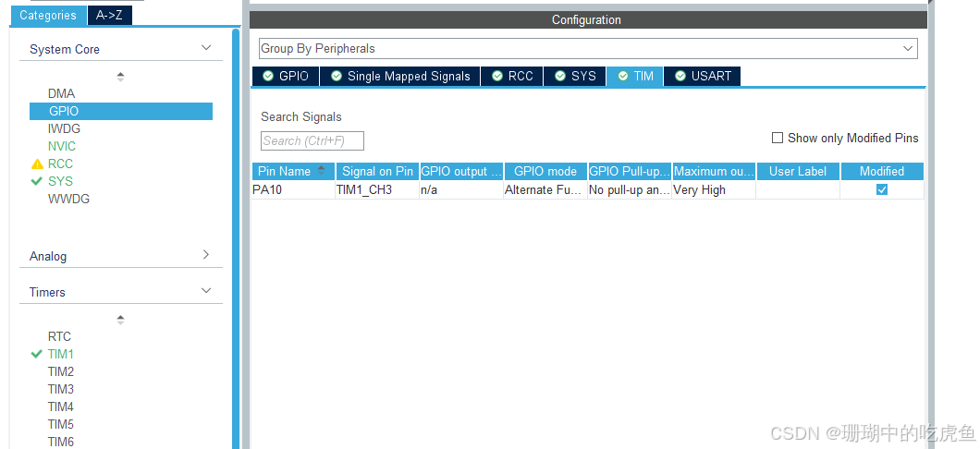Sort by the User Label column
Screen dimensions: 980x449
coord(798,171)
